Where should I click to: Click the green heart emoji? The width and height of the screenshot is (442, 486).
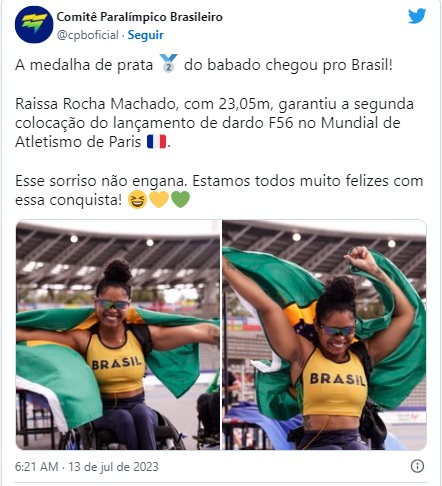[x=180, y=199]
